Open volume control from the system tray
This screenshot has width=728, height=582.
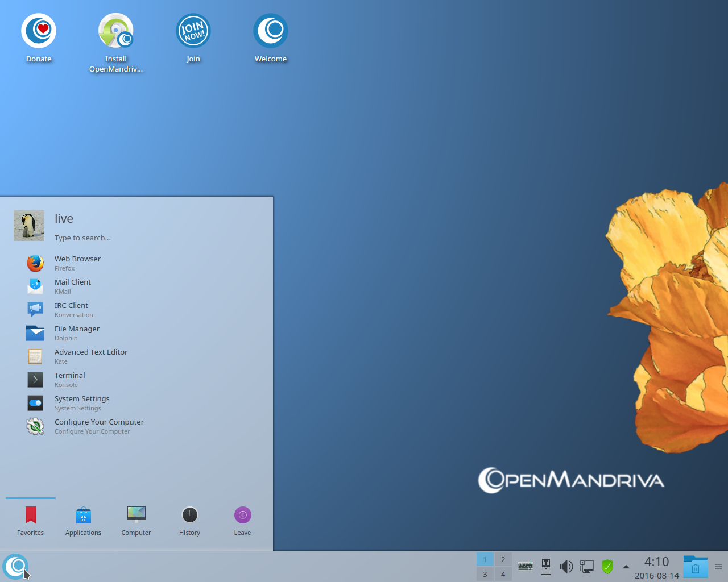(x=566, y=567)
